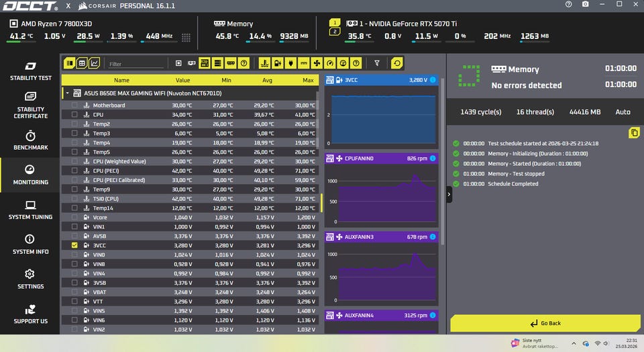Select the Temp3 row checkbox
This screenshot has width=644, height=352.
click(74, 133)
